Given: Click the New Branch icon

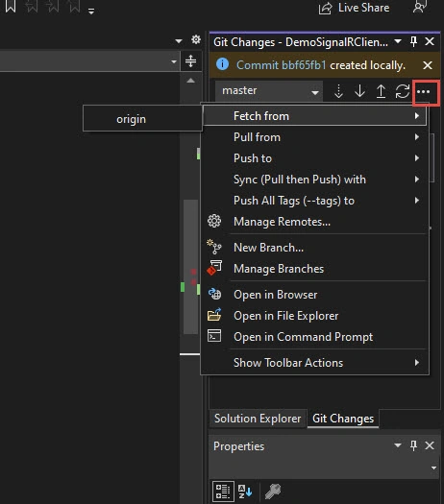Looking at the screenshot, I should [214, 247].
